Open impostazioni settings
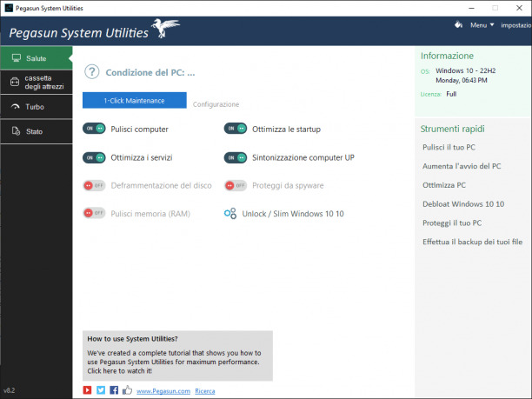This screenshot has width=532, height=399. tap(516, 25)
